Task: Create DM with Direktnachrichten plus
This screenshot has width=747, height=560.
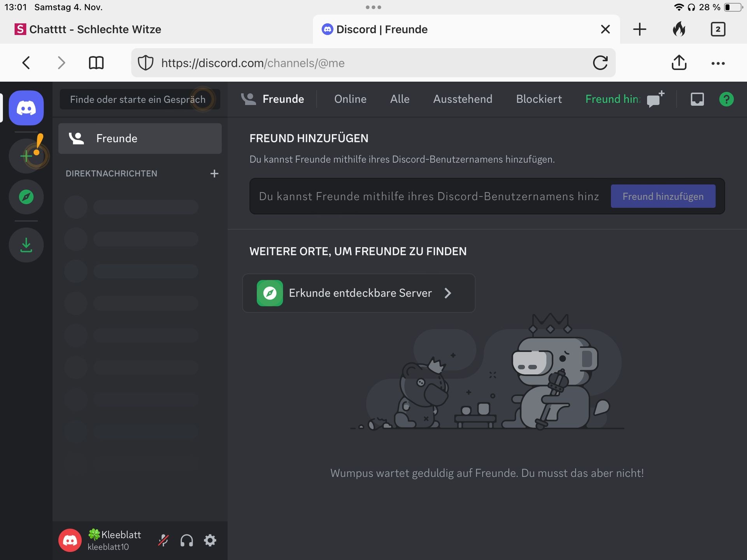Action: [214, 173]
